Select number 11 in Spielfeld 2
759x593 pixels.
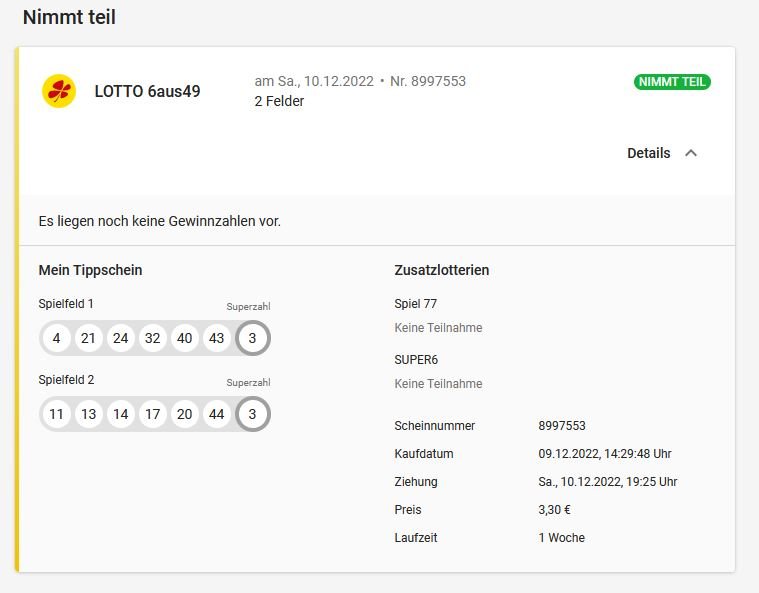pyautogui.click(x=56, y=414)
